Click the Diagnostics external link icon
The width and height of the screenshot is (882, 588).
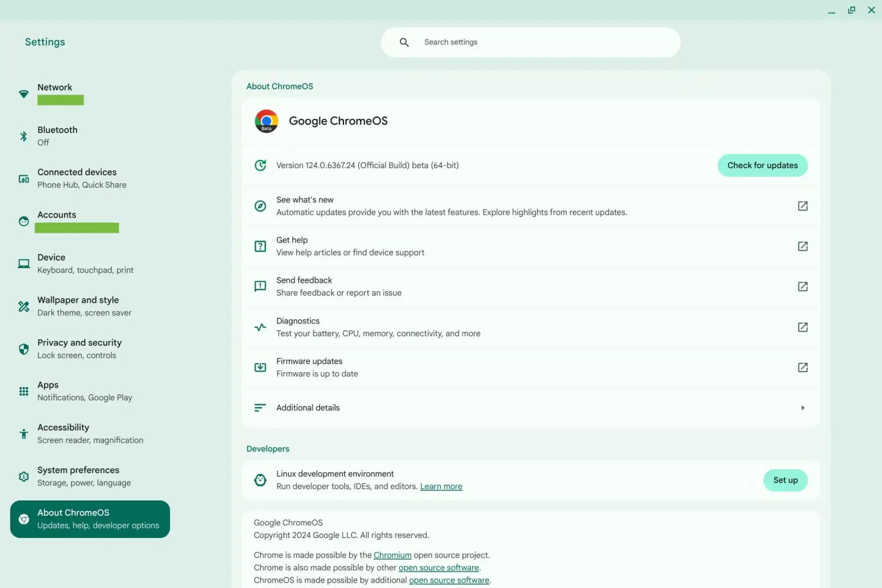(803, 327)
